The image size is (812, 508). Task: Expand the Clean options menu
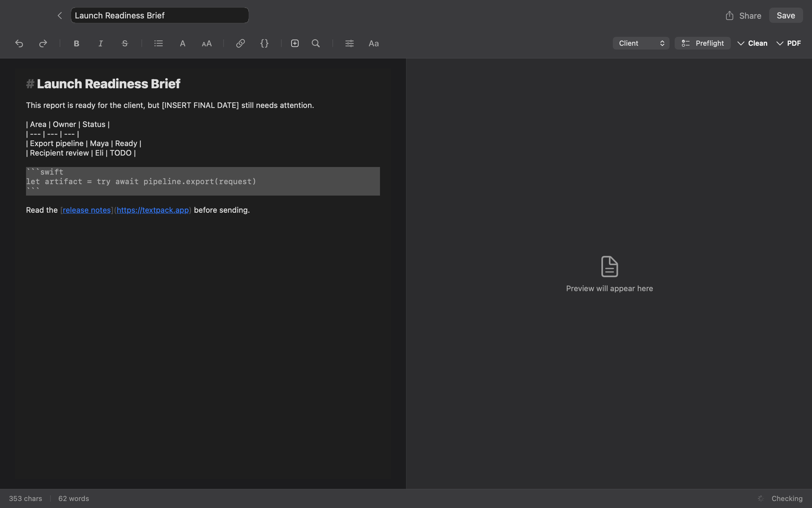pos(752,43)
